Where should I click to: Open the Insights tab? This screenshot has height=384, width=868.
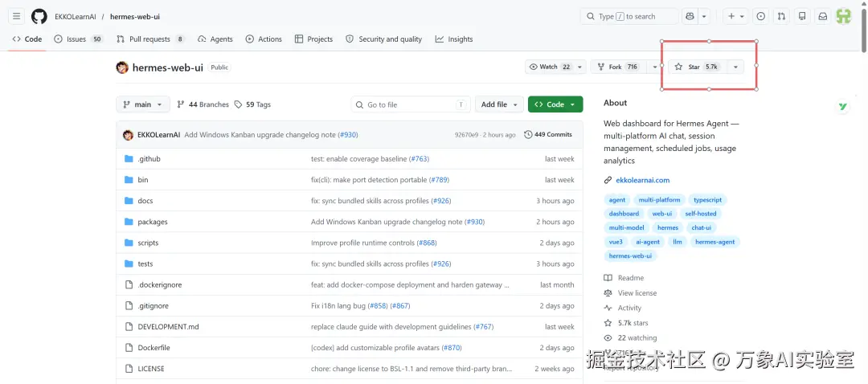454,39
